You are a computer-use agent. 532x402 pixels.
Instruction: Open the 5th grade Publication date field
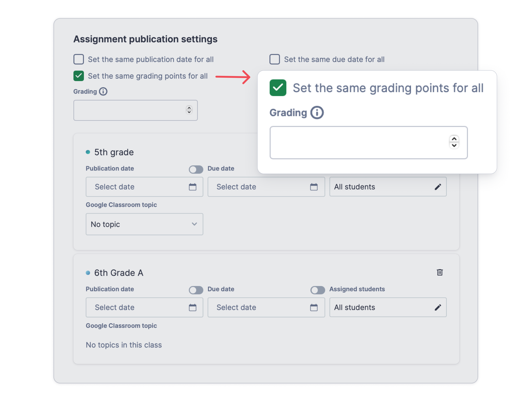pyautogui.click(x=144, y=187)
